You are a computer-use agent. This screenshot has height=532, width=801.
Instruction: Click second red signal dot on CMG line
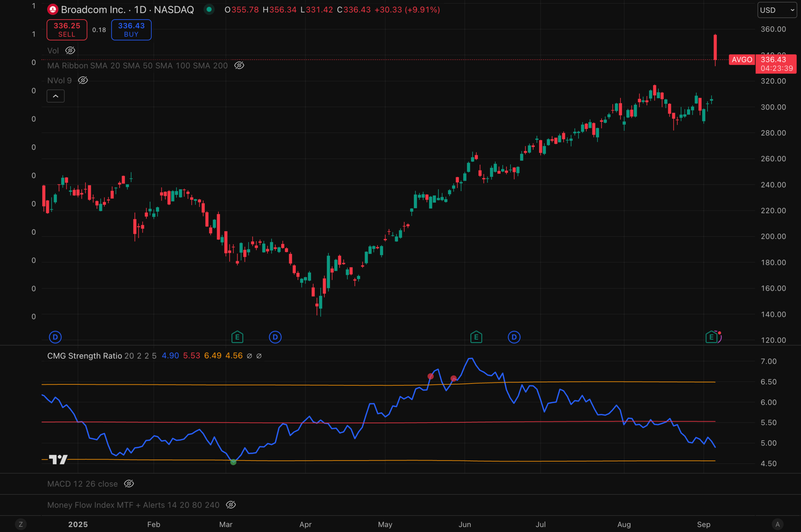click(453, 378)
